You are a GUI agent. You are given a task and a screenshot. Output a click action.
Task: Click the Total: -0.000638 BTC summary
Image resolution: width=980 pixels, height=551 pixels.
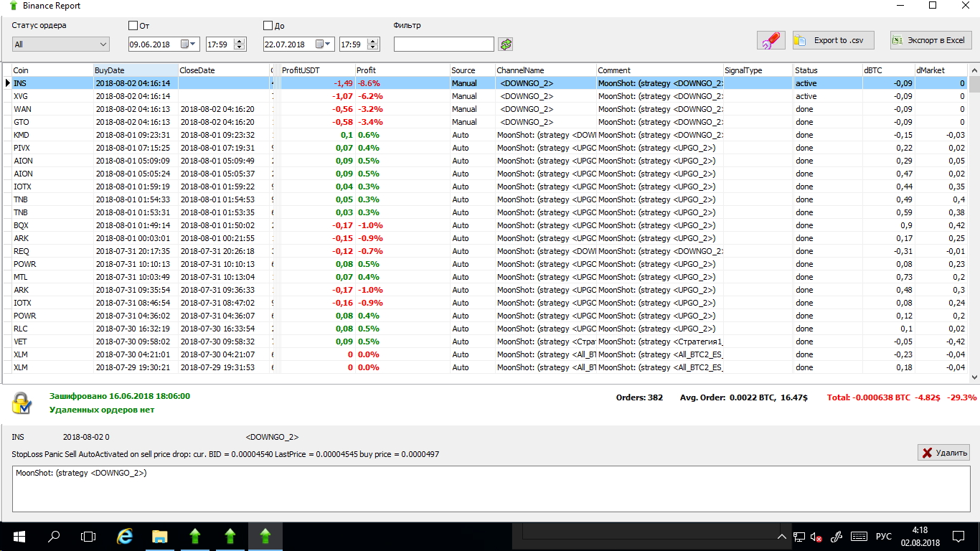click(x=870, y=397)
